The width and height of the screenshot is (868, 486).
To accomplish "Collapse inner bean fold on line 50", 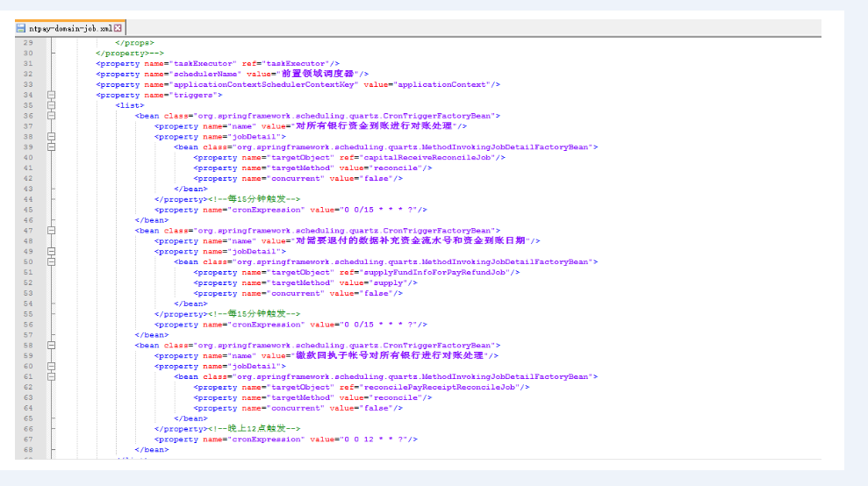I will tap(52, 261).
